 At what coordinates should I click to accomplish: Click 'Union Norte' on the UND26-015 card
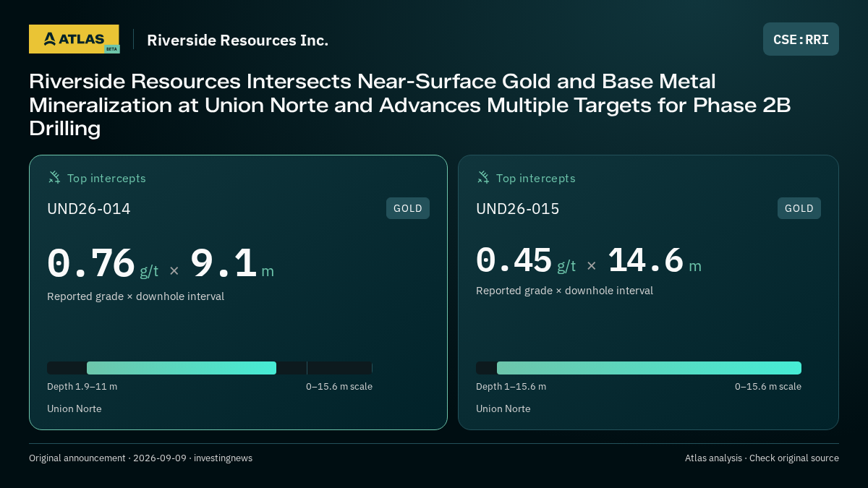(x=503, y=408)
